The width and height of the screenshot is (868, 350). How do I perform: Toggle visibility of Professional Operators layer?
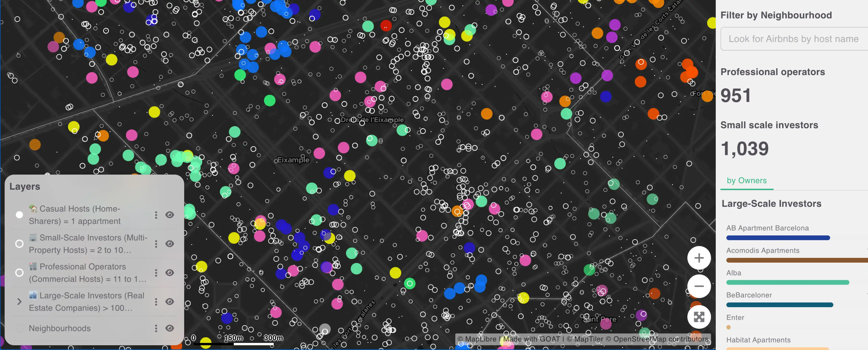coord(169,273)
